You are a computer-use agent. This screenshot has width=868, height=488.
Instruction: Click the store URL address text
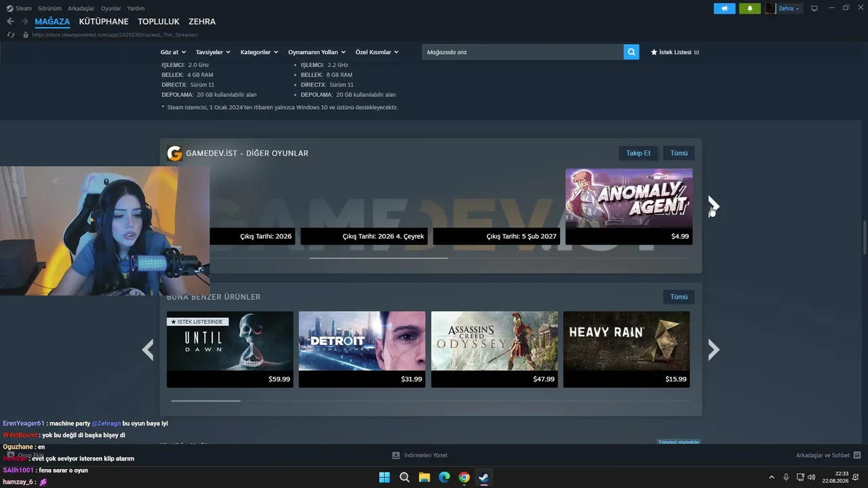(115, 35)
